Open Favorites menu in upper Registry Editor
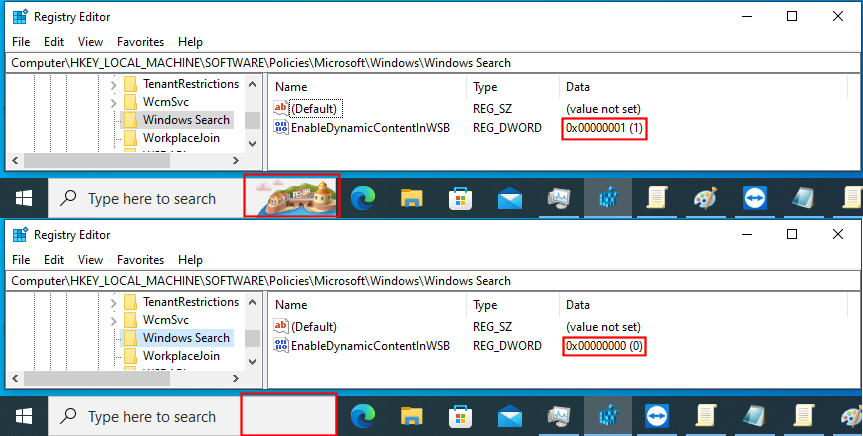The width and height of the screenshot is (863, 436). pos(140,42)
